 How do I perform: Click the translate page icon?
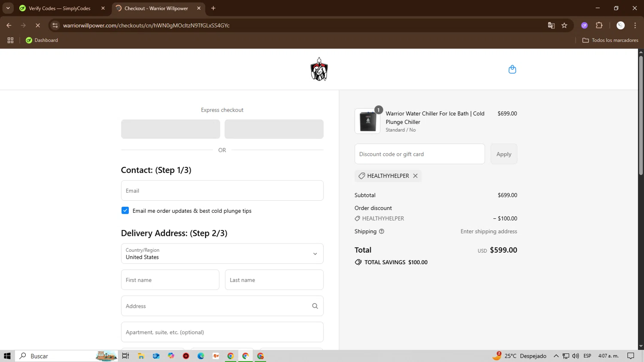point(551,25)
